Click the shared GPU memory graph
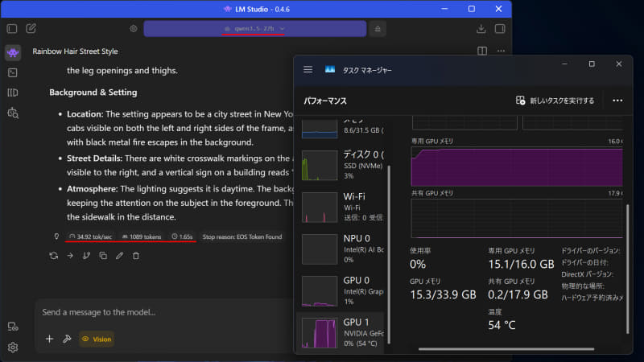The width and height of the screenshot is (644, 362). pos(517,218)
